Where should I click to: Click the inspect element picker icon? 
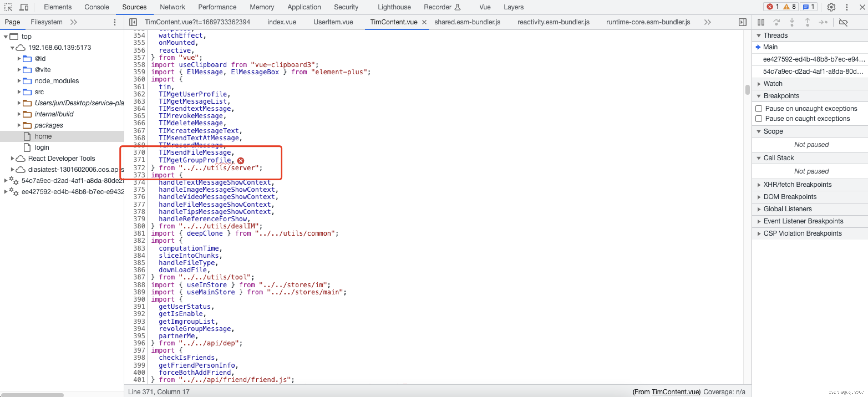coord(8,7)
